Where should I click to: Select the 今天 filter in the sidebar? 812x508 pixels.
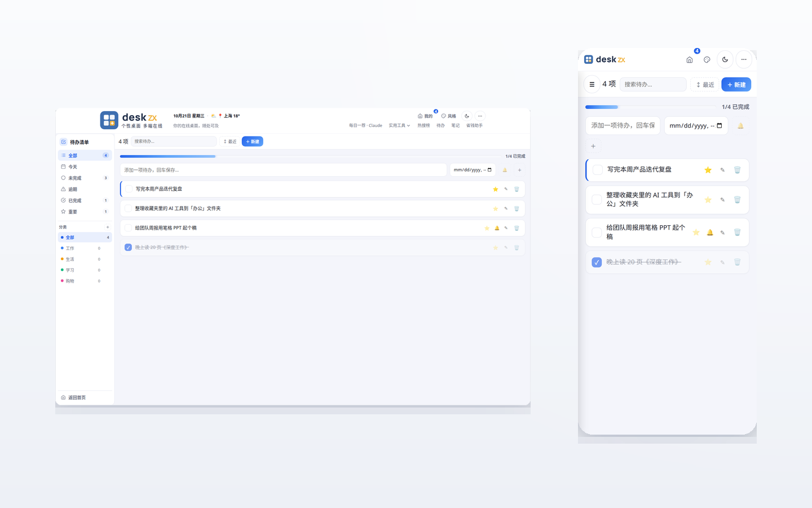85,167
